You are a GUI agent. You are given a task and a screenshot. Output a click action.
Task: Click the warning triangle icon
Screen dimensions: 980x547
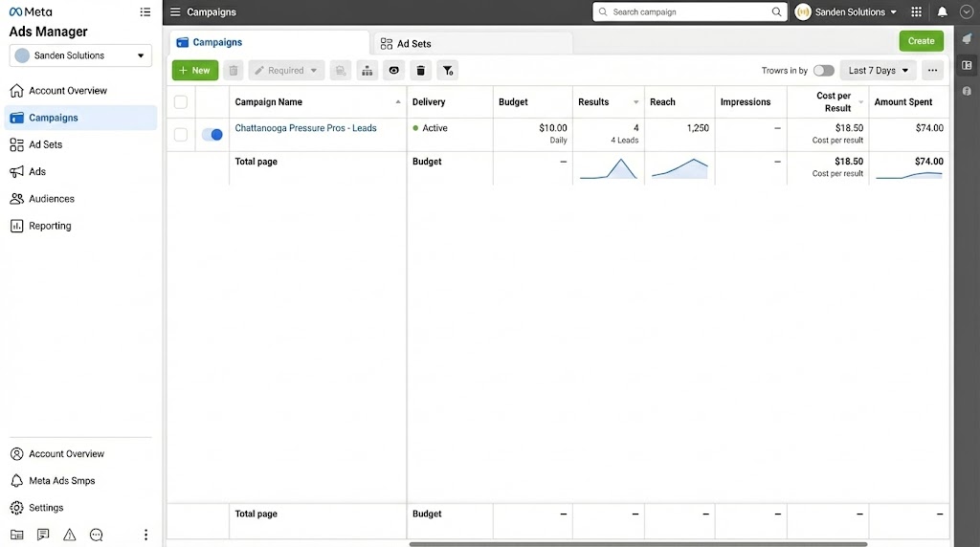coord(69,535)
